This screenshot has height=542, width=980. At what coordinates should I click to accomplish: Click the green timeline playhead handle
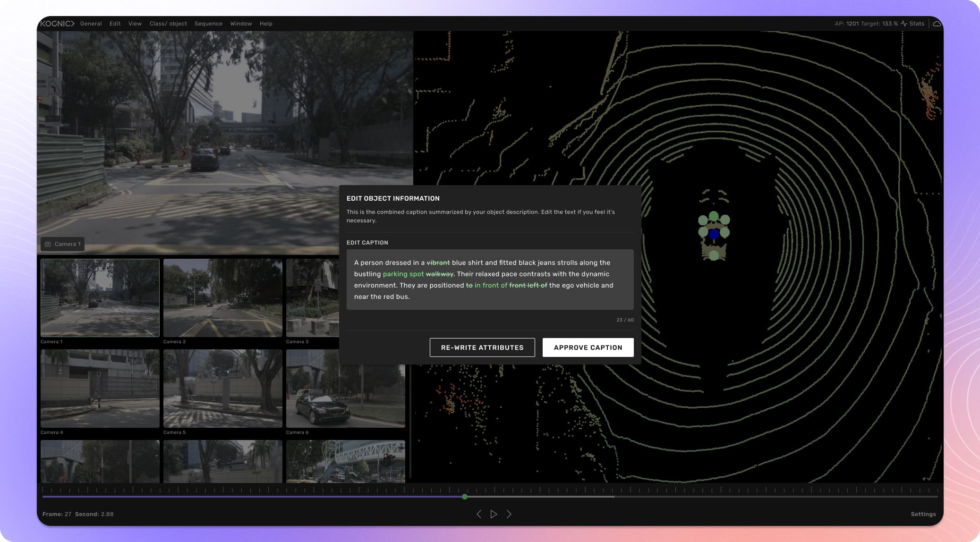click(465, 497)
